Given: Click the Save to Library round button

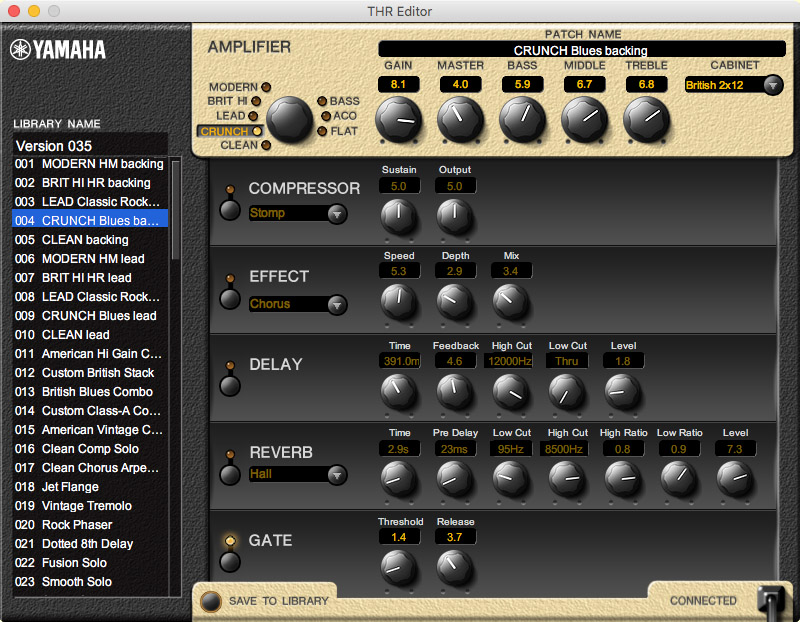Looking at the screenshot, I should click(210, 601).
